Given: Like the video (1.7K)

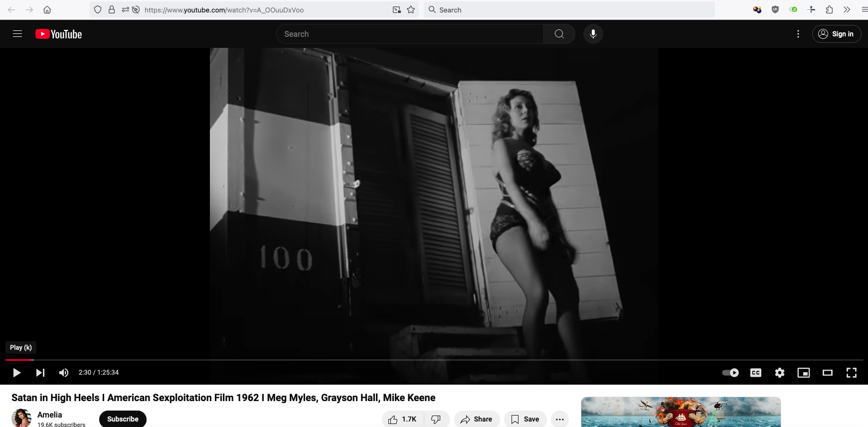Looking at the screenshot, I should (x=403, y=419).
